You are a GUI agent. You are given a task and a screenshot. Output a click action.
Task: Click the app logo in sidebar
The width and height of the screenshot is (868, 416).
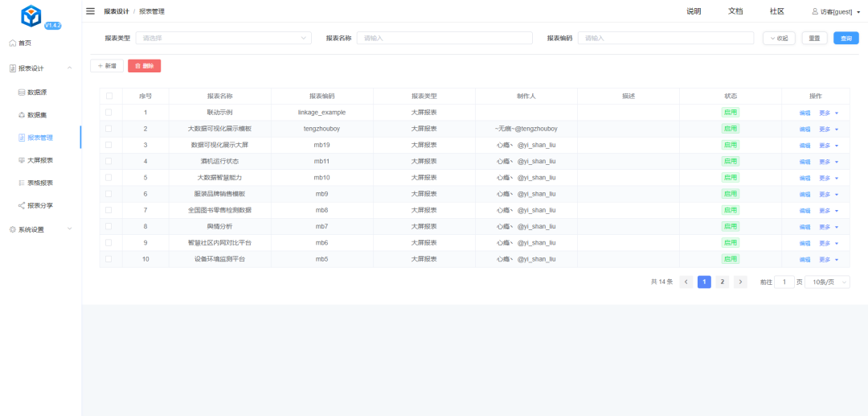pos(31,15)
